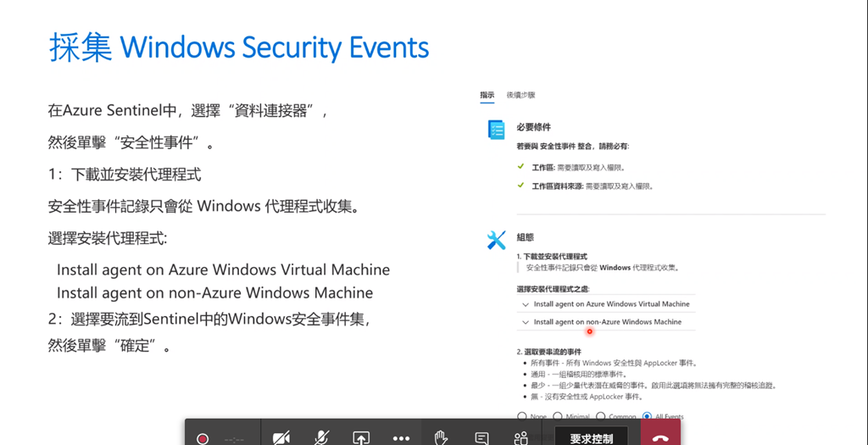Click the 必要條件 checklist icon

point(496,129)
